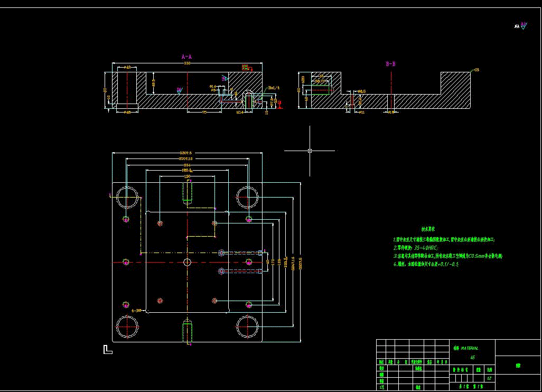
Task: Select the technical requirements heading
Action: pyautogui.click(x=428, y=229)
